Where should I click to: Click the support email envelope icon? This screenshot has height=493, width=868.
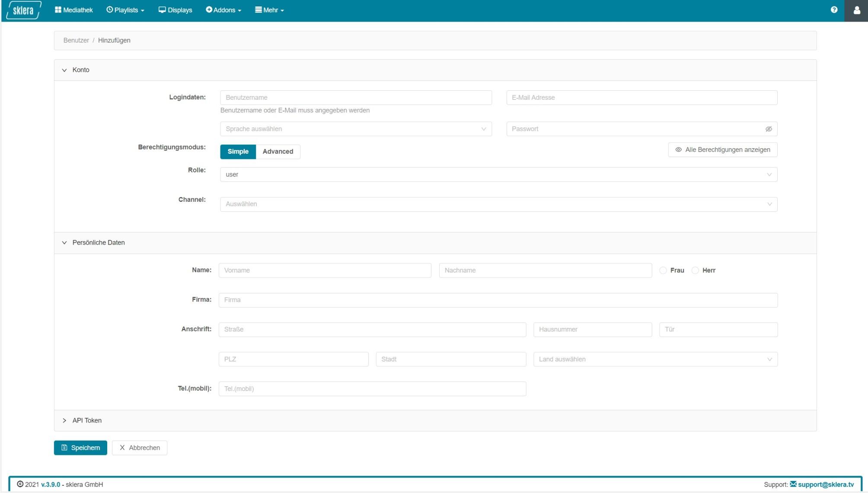[x=793, y=484]
